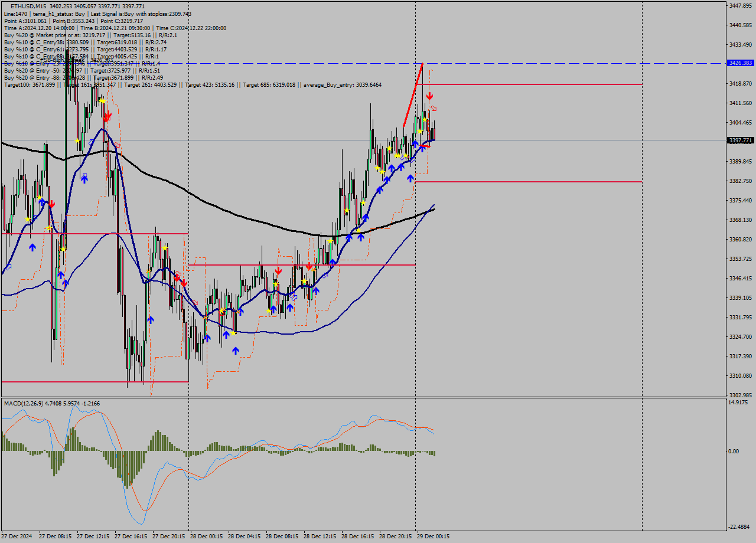Click the 3360.820 price axis label

(x=741, y=239)
